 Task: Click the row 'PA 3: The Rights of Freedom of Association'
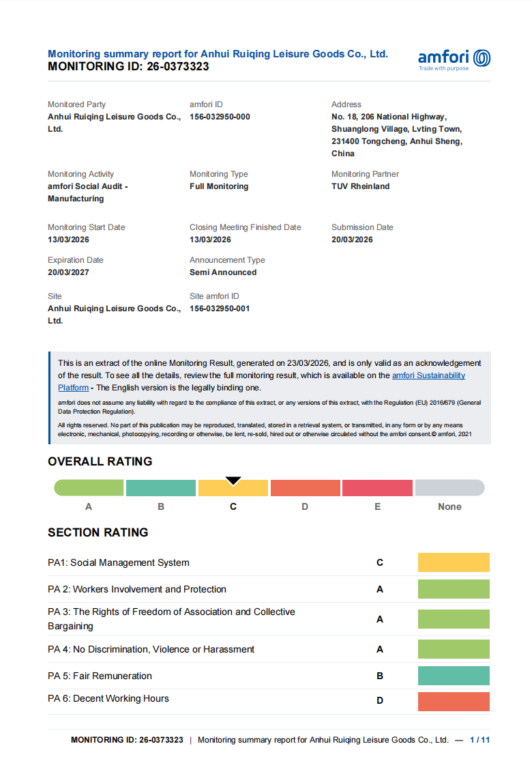269,619
